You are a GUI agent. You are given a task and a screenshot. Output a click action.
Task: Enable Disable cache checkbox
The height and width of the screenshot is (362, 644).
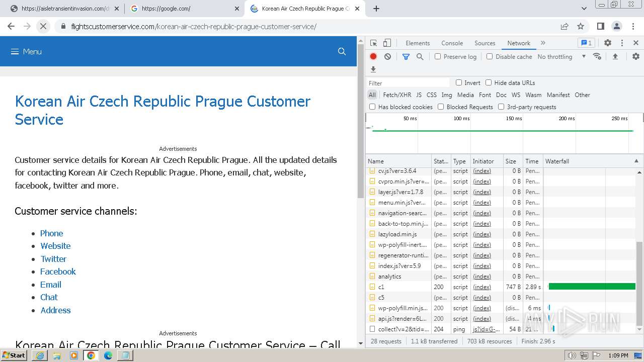(490, 56)
